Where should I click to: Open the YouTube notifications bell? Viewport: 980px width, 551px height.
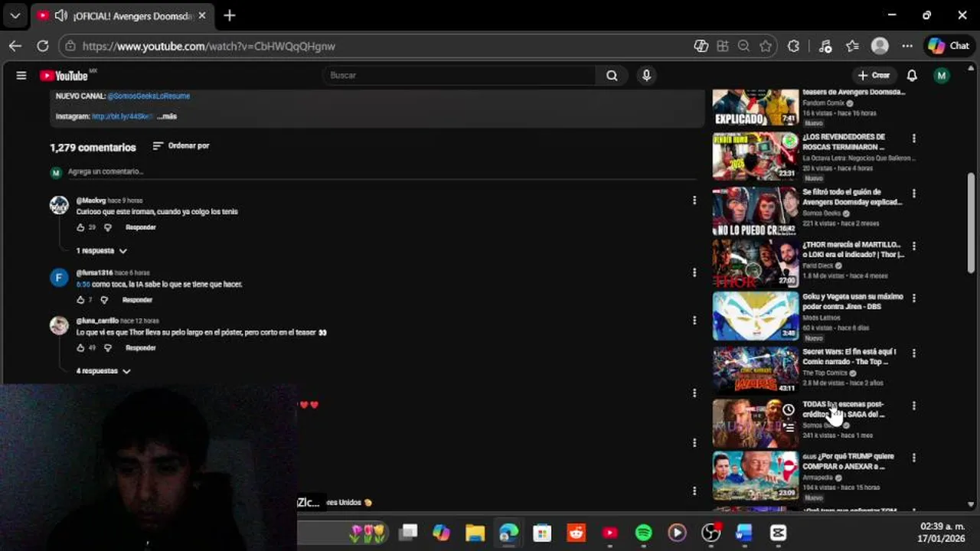coord(912,75)
